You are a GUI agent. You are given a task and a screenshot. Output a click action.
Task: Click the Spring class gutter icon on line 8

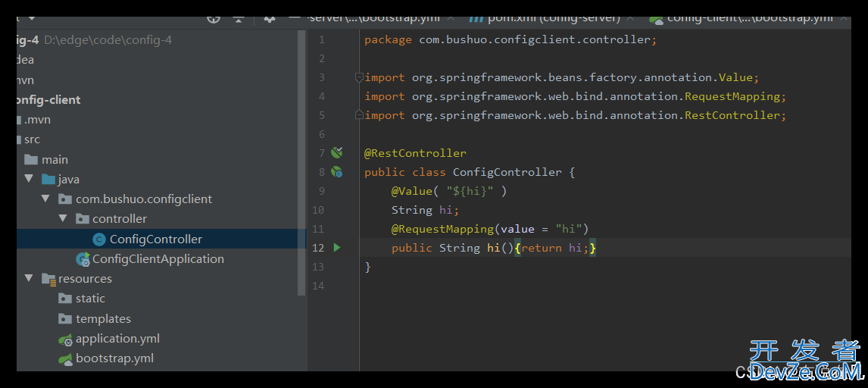tap(336, 172)
